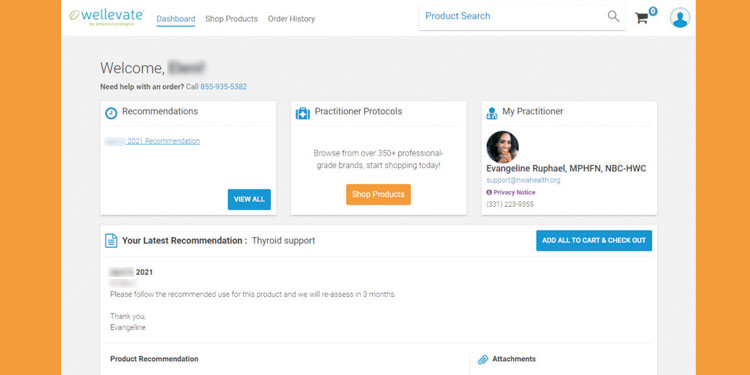This screenshot has height=375, width=750.
Task: Open the user profile avatar menu
Action: point(680,18)
